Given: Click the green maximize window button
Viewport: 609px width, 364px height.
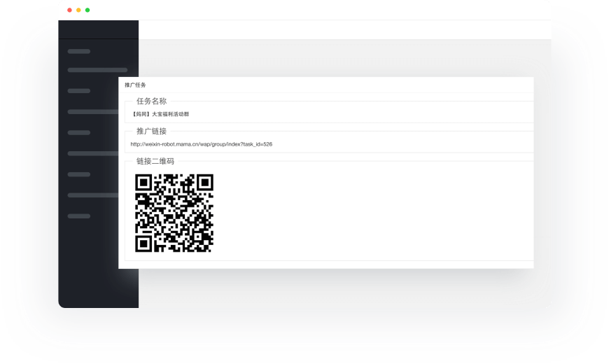Looking at the screenshot, I should pyautogui.click(x=87, y=10).
